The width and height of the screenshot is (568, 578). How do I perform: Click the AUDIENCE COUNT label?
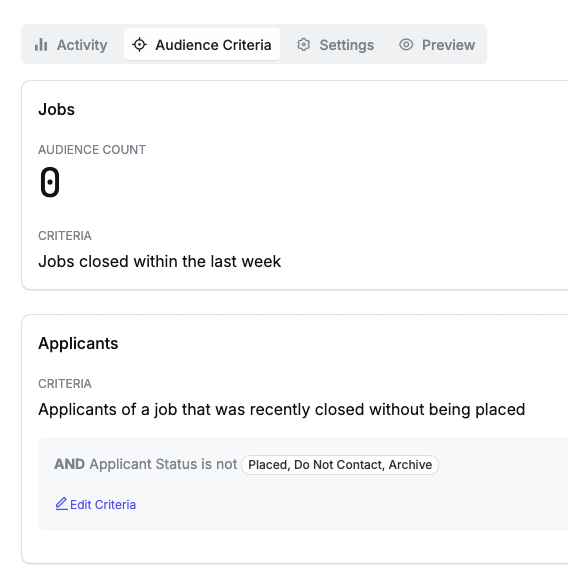click(x=92, y=150)
